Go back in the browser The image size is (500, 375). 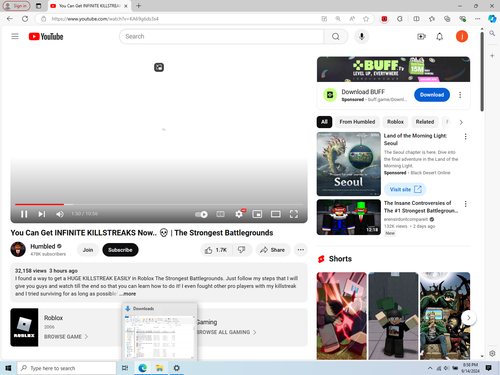tap(10, 19)
